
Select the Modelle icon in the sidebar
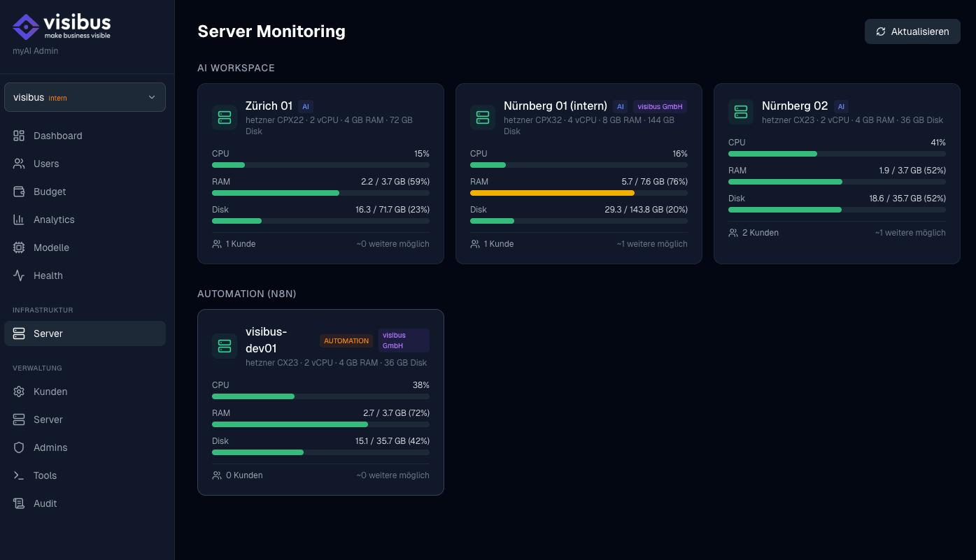[x=19, y=247]
